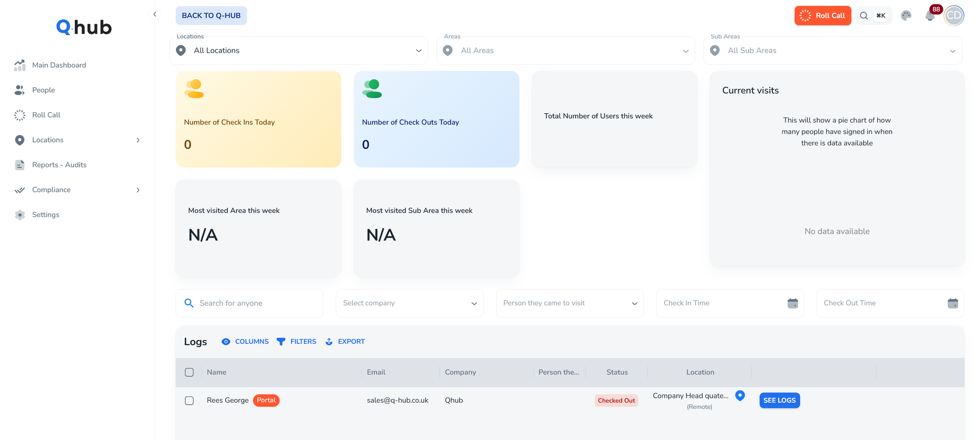Open Reports - Audits

tap(77, 165)
